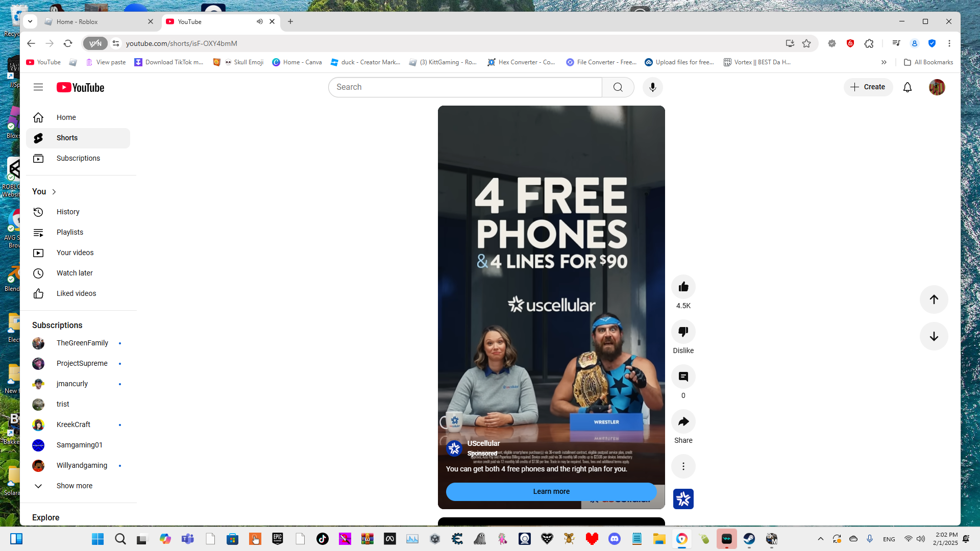Expand Show more subscriptions
Screen dimensions: 980x551
pyautogui.click(x=74, y=486)
